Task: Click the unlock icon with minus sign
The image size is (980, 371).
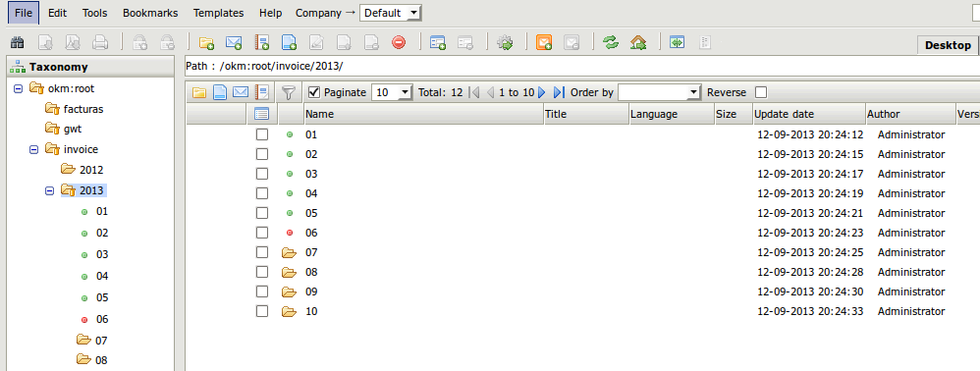Action: coord(168,42)
